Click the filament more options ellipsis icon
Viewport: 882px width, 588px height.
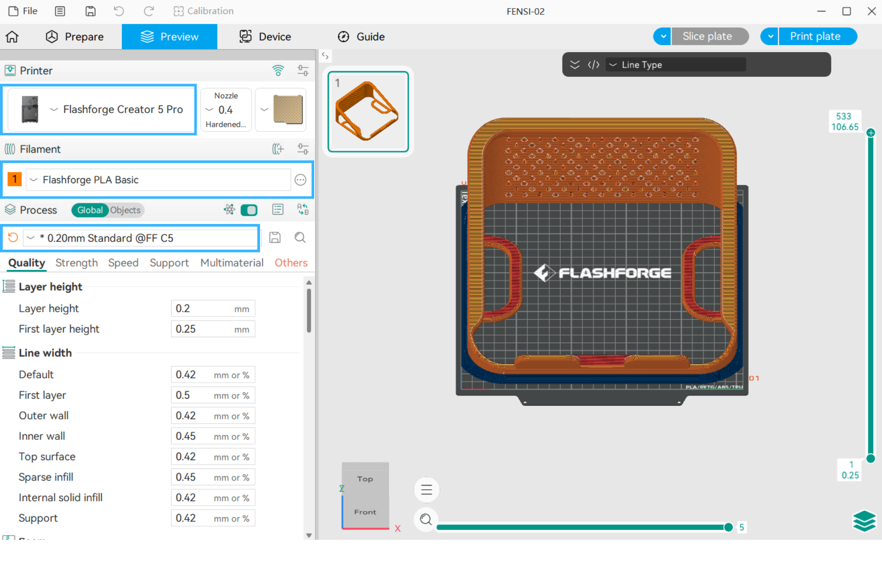pyautogui.click(x=300, y=180)
